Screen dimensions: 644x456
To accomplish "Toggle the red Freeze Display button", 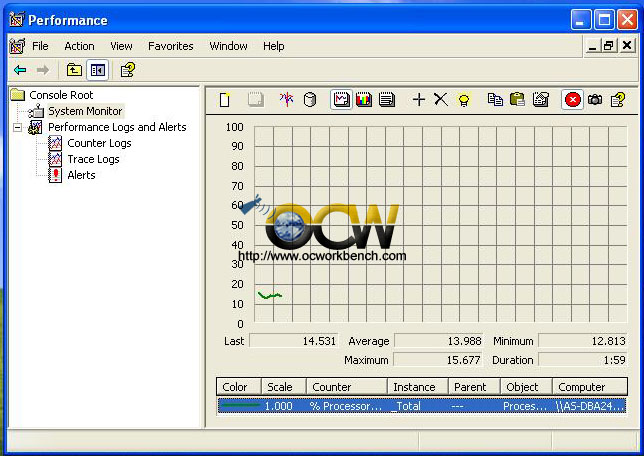I will coord(573,100).
